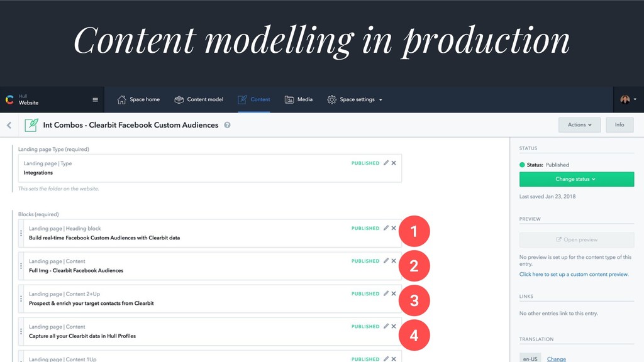The height and width of the screenshot is (362, 644).
Task: Open the hamburger menu next to Website
Action: pyautogui.click(x=96, y=100)
